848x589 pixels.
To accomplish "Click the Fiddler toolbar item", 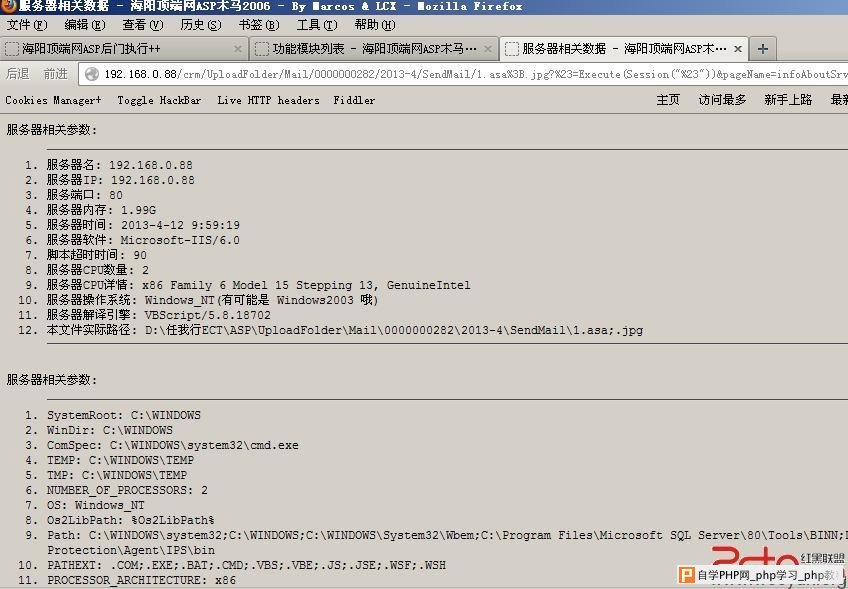I will coord(354,100).
